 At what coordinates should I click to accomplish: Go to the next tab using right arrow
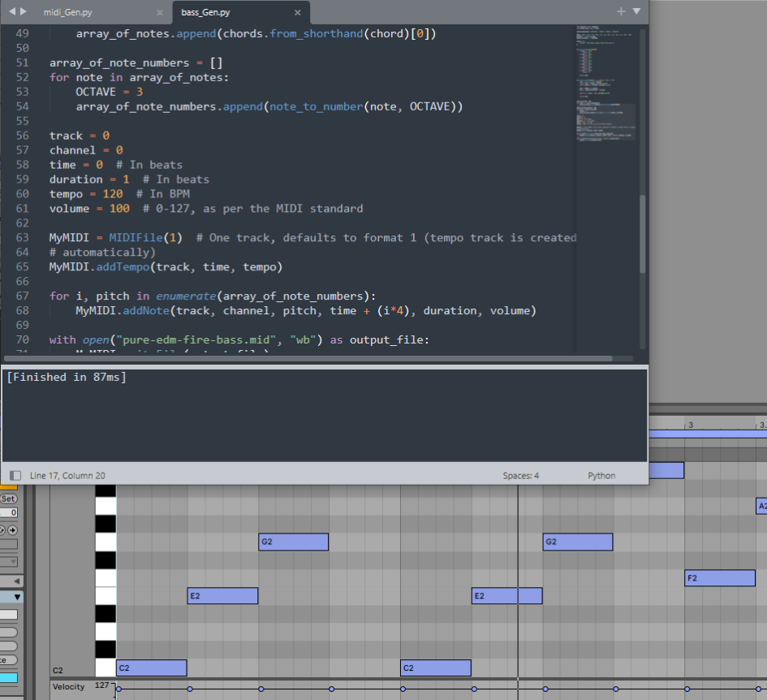pos(23,11)
